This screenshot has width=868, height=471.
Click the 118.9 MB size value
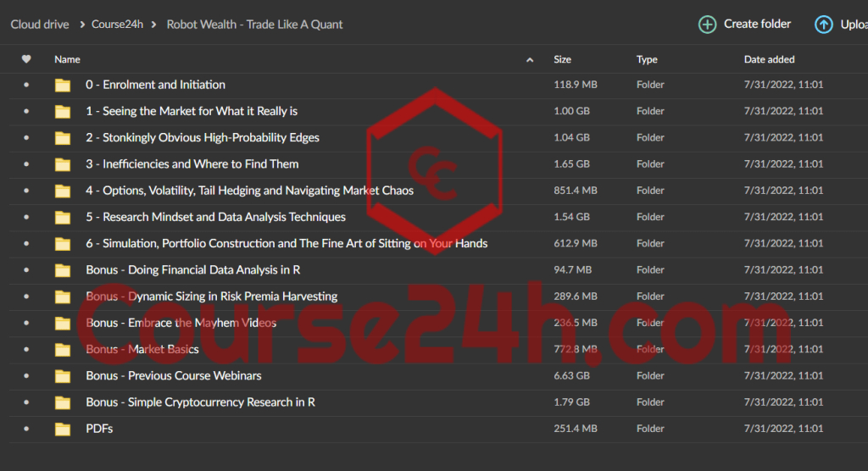click(576, 85)
